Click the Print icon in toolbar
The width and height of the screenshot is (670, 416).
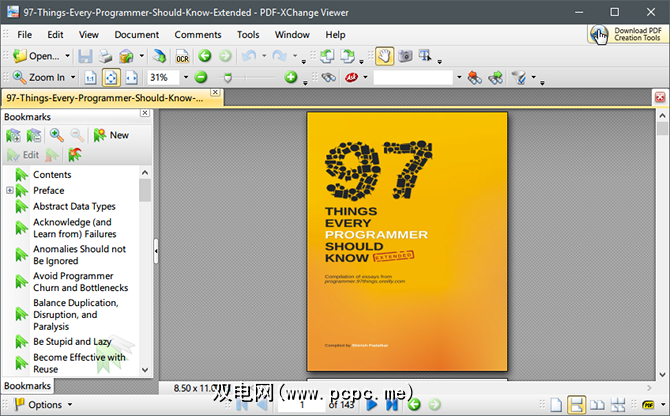(x=105, y=56)
